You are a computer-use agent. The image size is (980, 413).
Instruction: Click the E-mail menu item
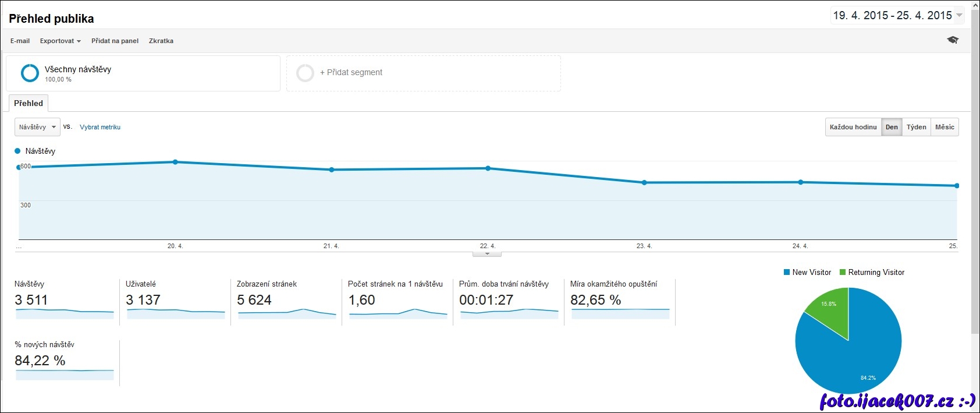click(x=20, y=41)
